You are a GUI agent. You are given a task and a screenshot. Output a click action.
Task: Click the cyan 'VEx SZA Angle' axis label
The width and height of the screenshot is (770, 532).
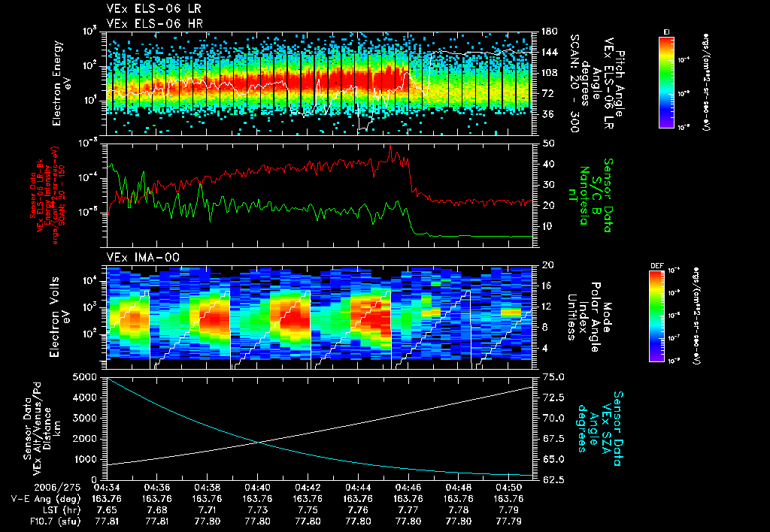pyautogui.click(x=599, y=428)
